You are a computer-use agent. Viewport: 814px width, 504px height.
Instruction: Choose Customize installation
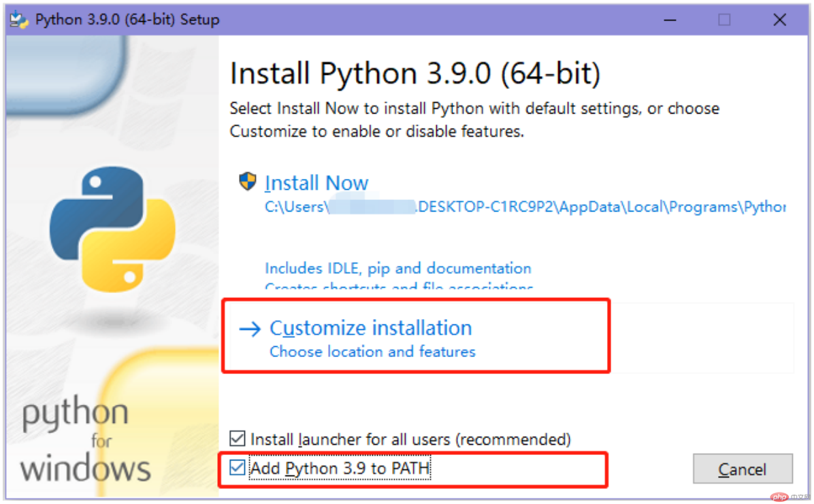(370, 328)
